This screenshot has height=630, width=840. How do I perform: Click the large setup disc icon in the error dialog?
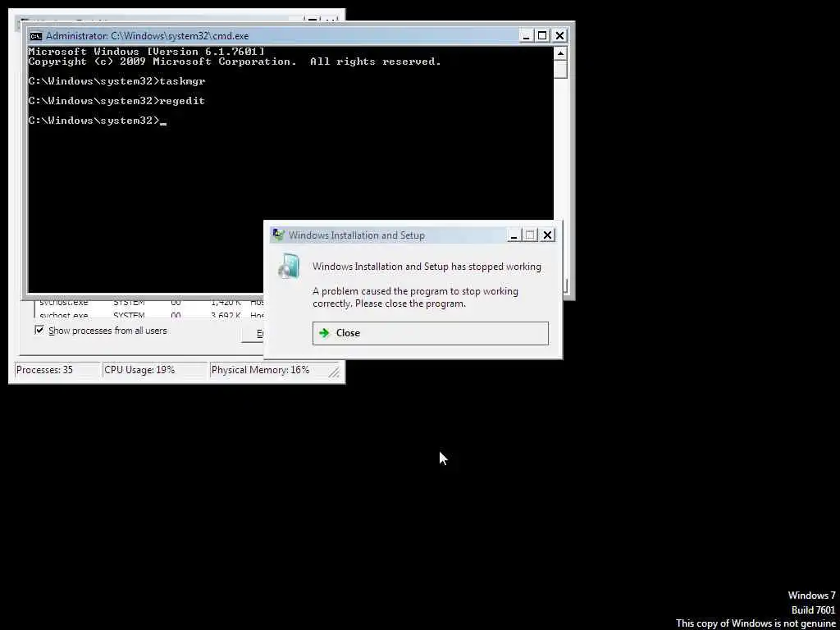[x=290, y=267]
